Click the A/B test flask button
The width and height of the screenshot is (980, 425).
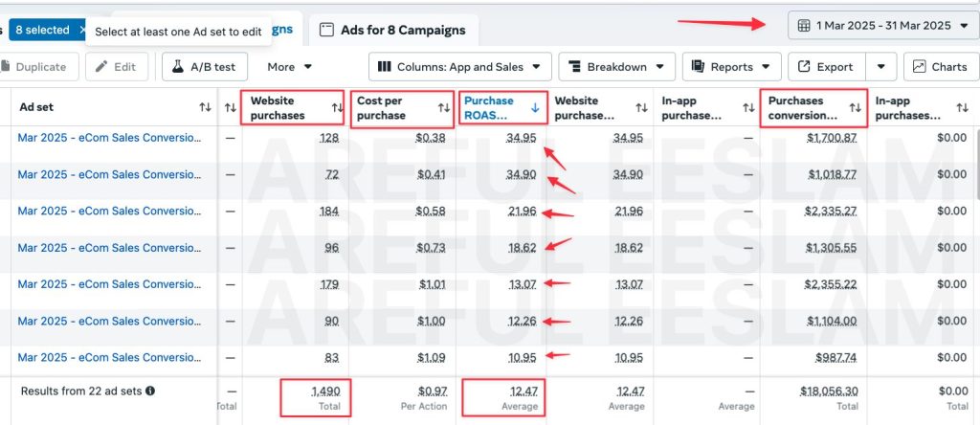click(x=205, y=67)
